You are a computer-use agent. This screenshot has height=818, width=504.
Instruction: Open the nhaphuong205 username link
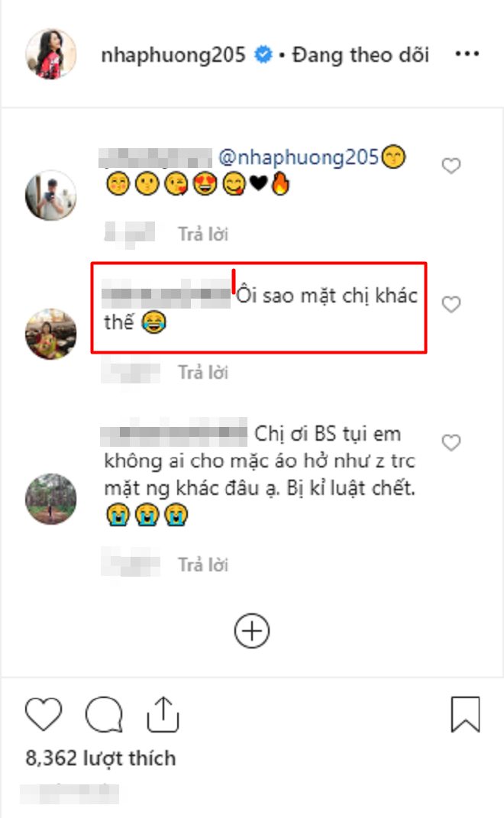click(x=173, y=55)
